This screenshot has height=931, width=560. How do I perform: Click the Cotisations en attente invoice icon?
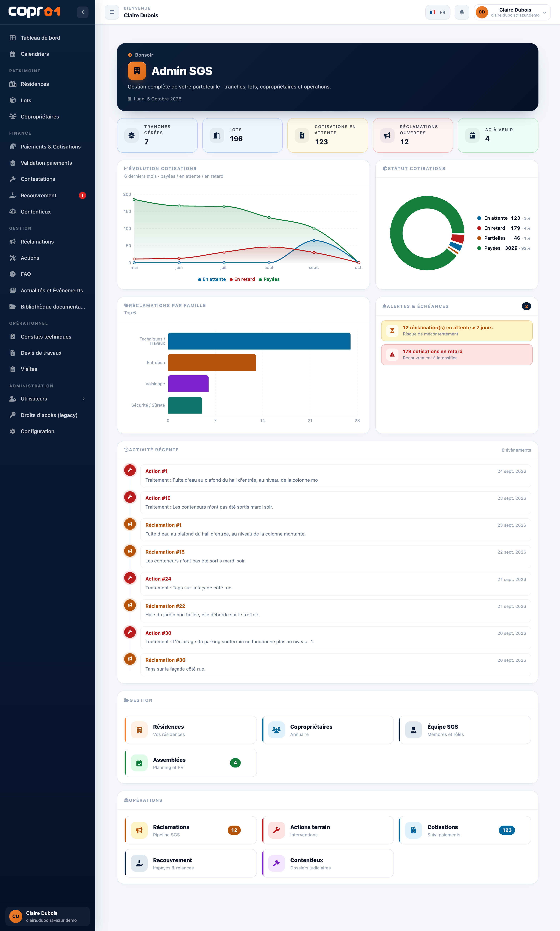pos(302,135)
